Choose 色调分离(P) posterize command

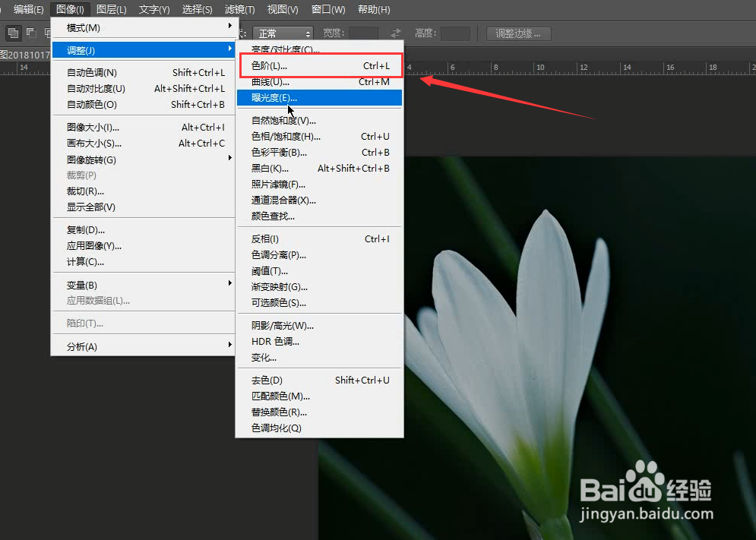[320, 254]
